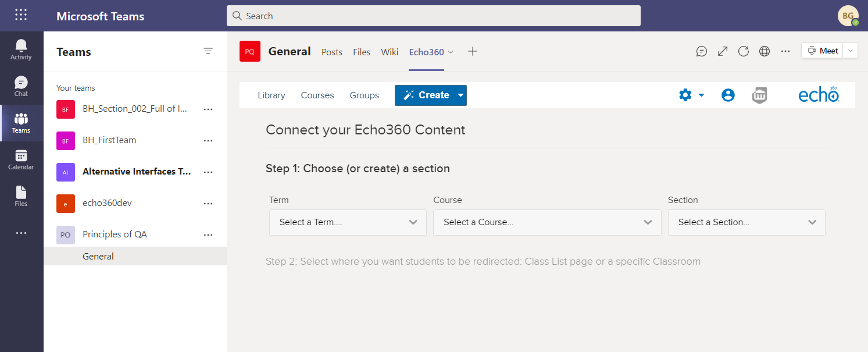Expand the Create button dropdown arrow
The width and height of the screenshot is (868, 352).
460,95
